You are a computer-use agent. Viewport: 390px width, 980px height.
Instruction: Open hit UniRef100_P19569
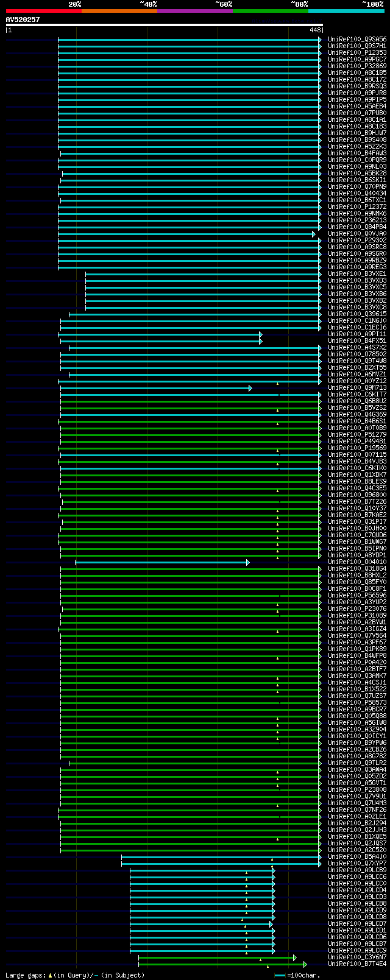357,448
